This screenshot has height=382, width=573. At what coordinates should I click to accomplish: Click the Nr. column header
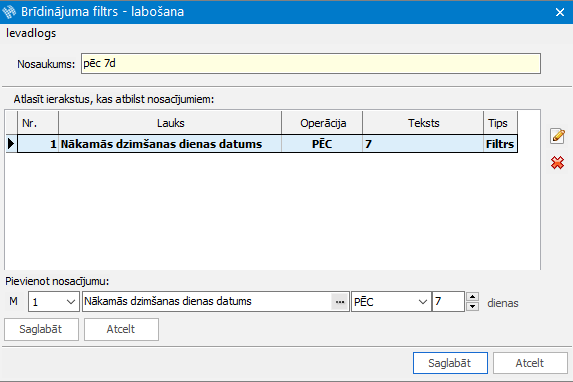pyautogui.click(x=38, y=123)
